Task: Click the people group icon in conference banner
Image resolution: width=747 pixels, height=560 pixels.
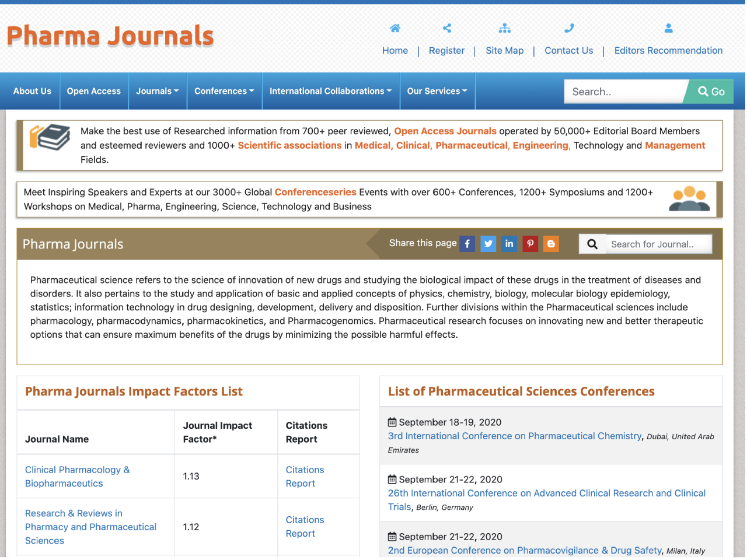Action: tap(689, 199)
